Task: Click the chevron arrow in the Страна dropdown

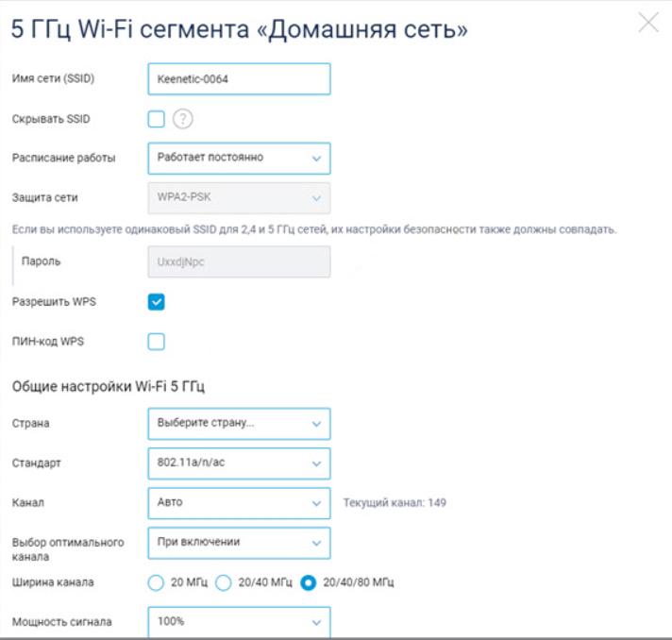Action: tap(316, 424)
